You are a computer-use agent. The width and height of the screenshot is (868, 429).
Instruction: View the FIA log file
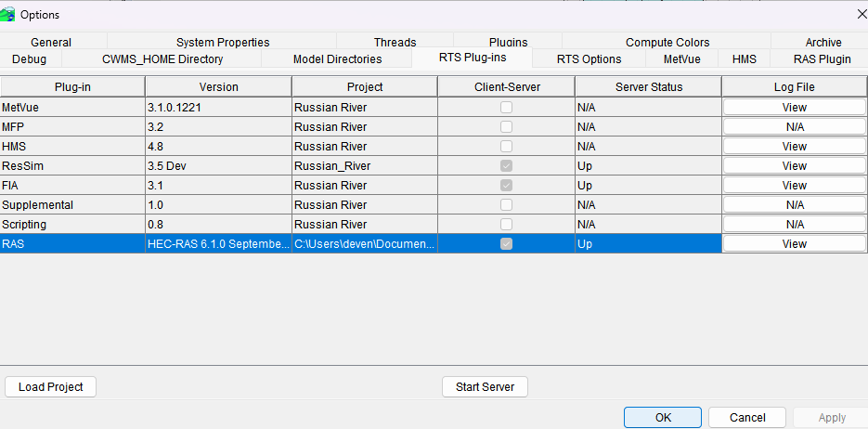pyautogui.click(x=795, y=185)
